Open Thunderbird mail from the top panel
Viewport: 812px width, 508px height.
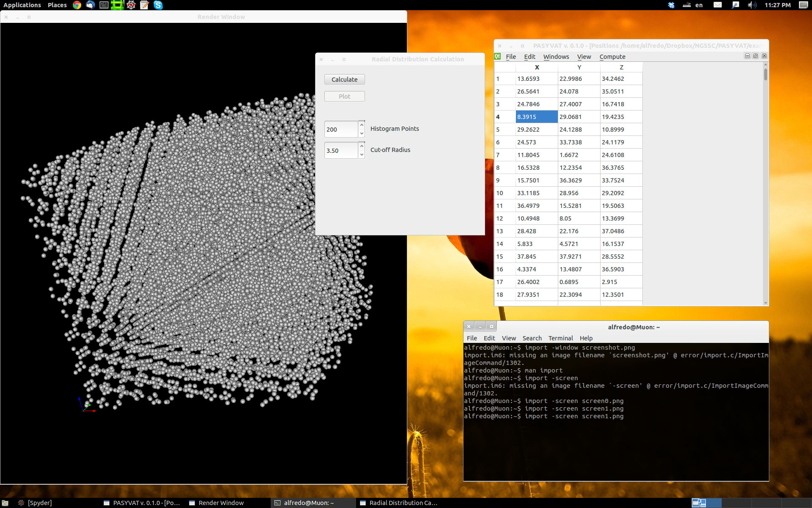click(90, 5)
